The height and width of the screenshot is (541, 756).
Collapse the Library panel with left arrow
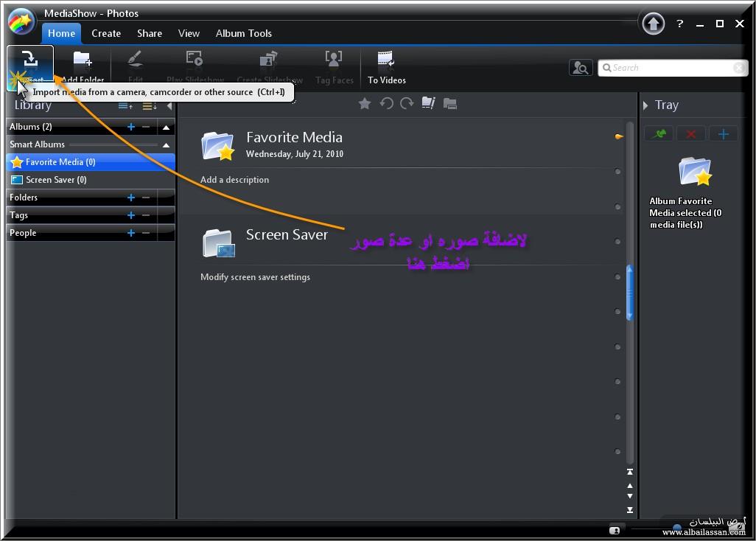[169, 105]
